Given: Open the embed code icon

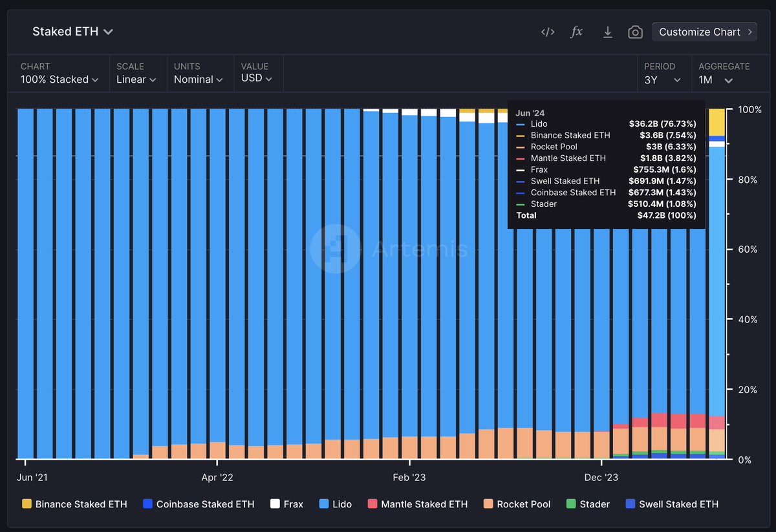Looking at the screenshot, I should (x=548, y=31).
